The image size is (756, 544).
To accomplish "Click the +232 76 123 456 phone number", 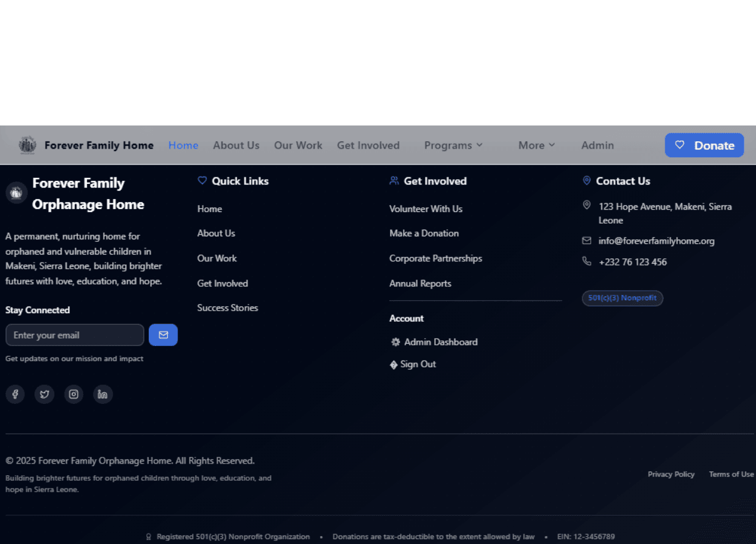I will click(x=633, y=262).
